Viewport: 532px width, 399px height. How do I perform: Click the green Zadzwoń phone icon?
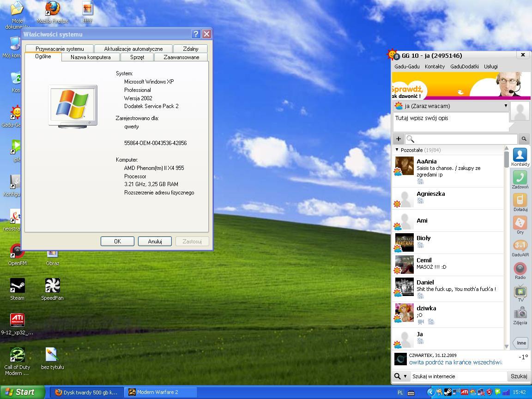pyautogui.click(x=520, y=180)
